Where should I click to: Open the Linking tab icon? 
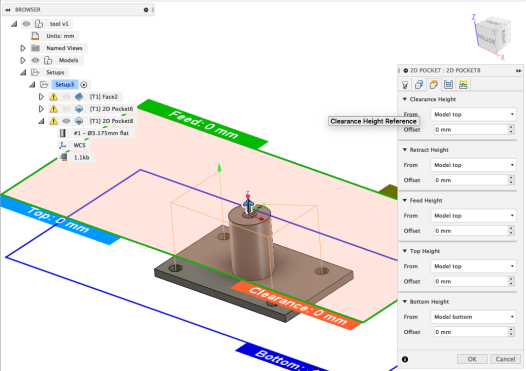463,85
